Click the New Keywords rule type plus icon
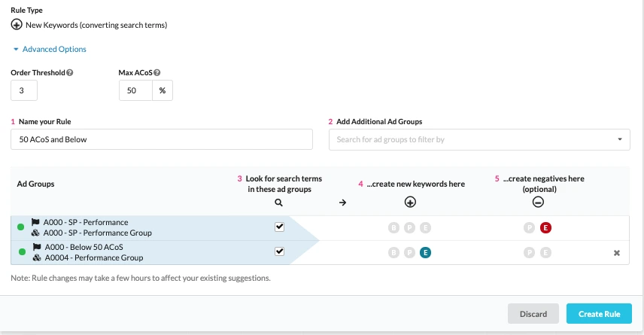The height and width of the screenshot is (335, 644). [16, 25]
